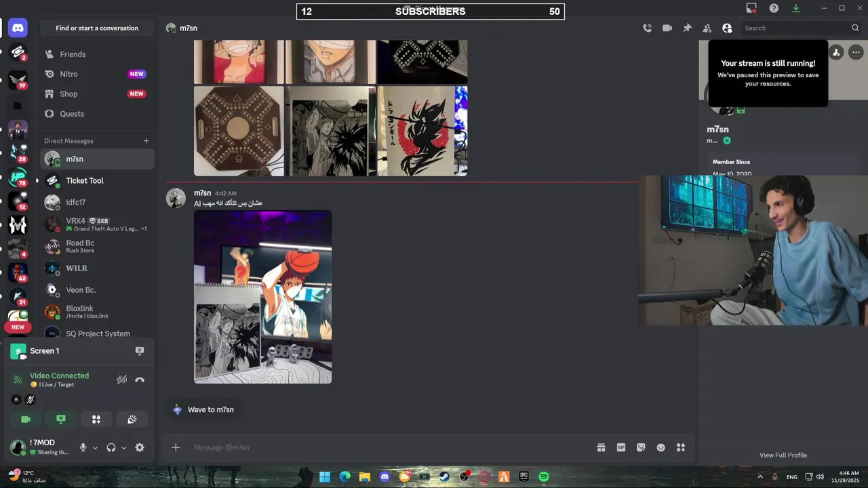Screen dimensions: 868x488
Task: Open the Nitro page
Action: click(97, 74)
